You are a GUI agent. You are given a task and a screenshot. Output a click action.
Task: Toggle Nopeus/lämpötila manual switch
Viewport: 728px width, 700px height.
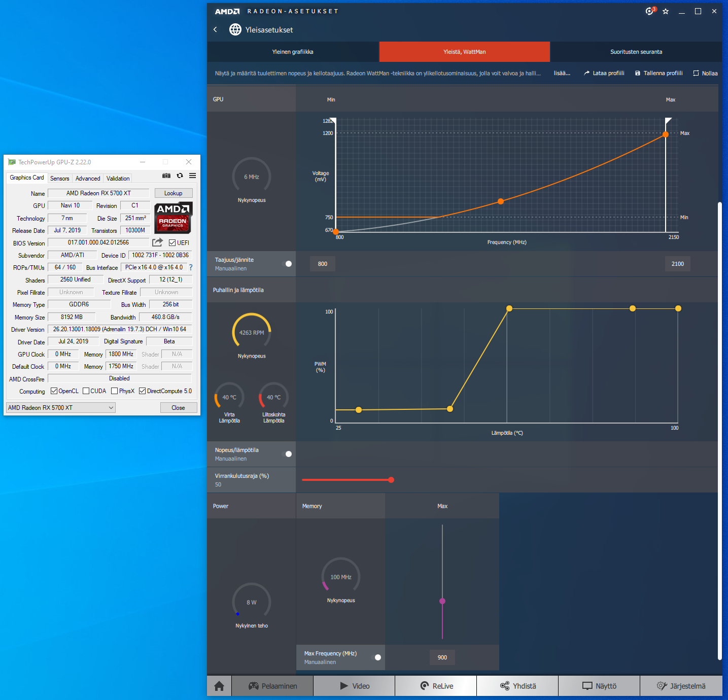[287, 454]
